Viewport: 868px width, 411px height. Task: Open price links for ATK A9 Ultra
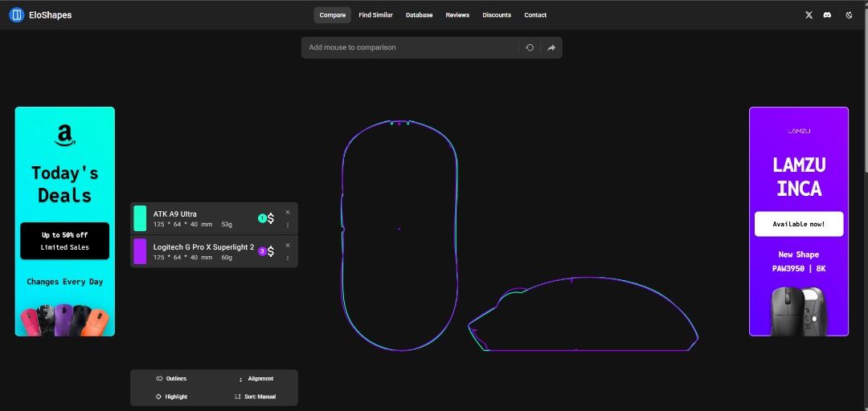(270, 218)
